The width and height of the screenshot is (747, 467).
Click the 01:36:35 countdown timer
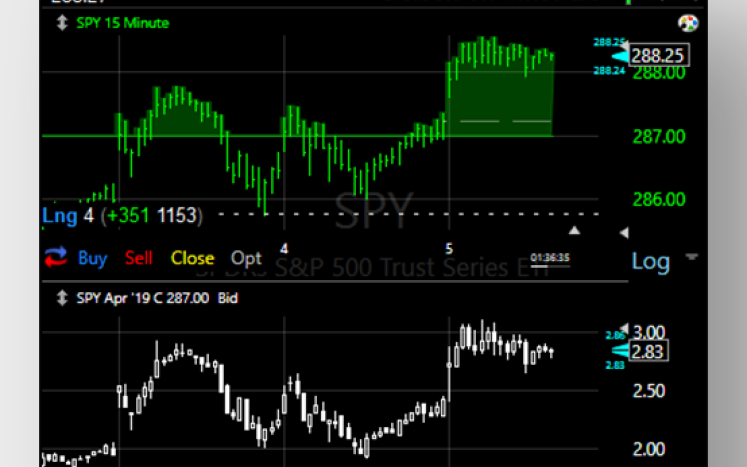(x=550, y=258)
